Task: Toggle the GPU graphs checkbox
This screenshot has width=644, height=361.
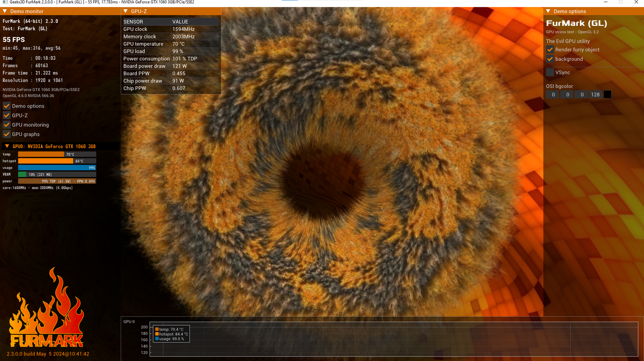Action: [x=7, y=134]
